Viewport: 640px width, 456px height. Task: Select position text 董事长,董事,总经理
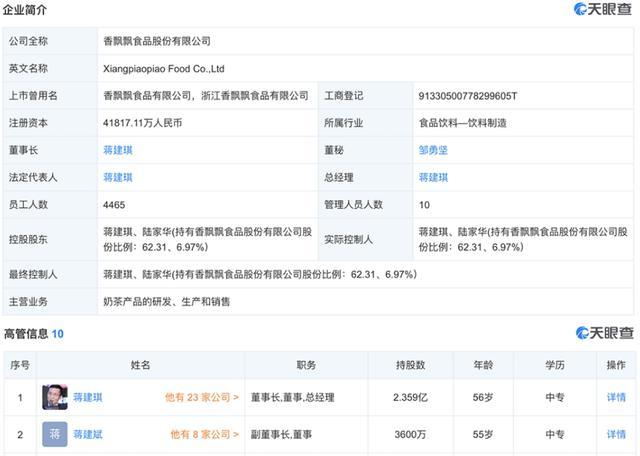click(x=293, y=397)
